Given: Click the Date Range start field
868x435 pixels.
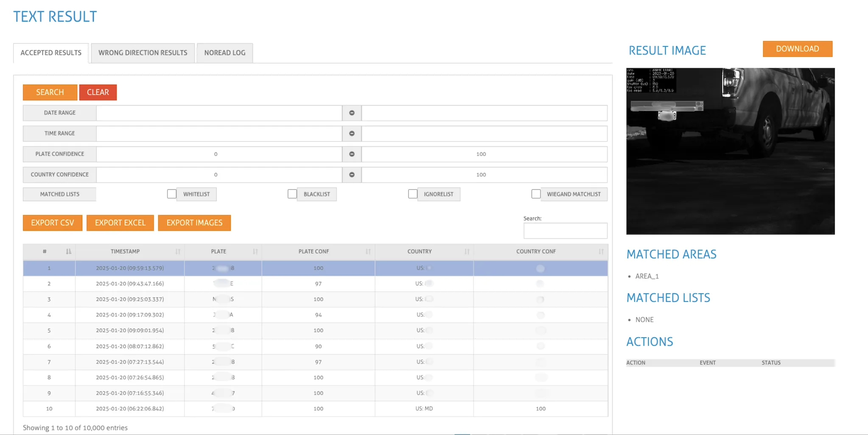Looking at the screenshot, I should coord(219,113).
